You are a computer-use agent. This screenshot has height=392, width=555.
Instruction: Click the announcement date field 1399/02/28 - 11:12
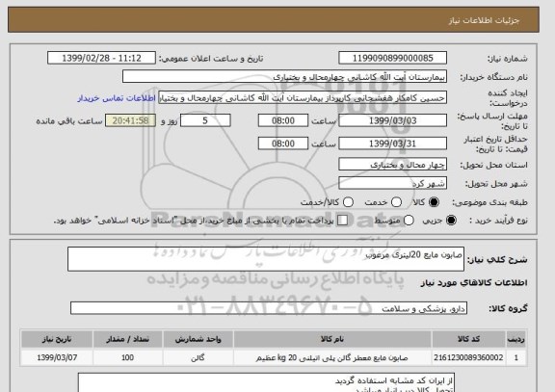(101, 58)
